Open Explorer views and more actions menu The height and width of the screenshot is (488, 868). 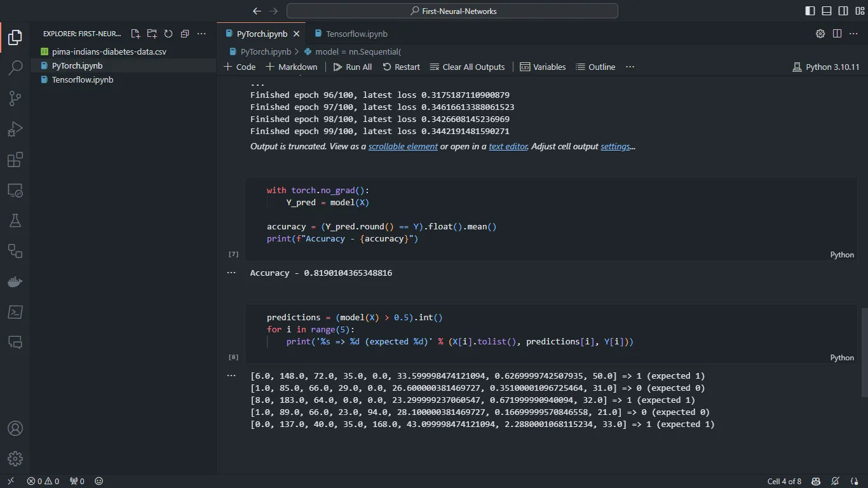point(201,34)
